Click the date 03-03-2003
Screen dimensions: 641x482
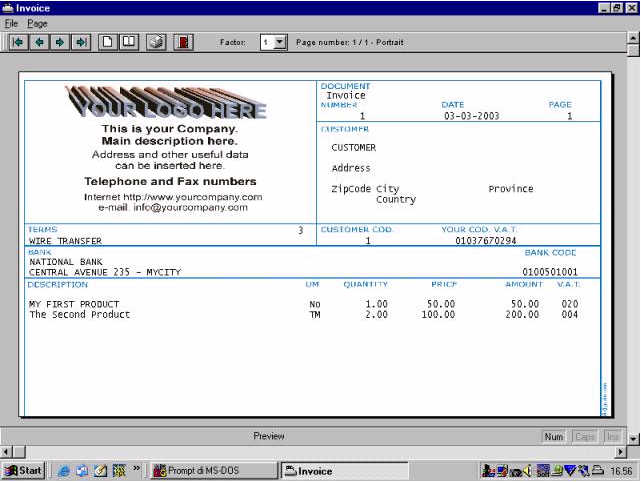tap(471, 116)
